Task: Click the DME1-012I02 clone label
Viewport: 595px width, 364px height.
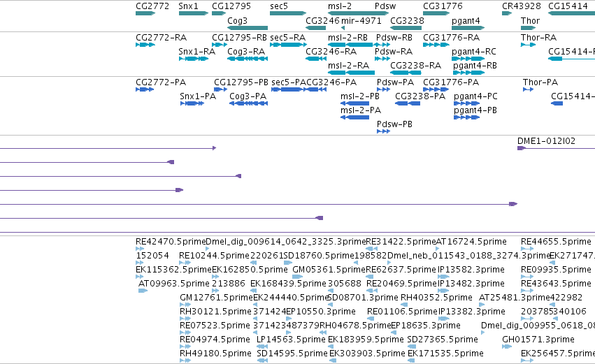Action: tap(547, 141)
